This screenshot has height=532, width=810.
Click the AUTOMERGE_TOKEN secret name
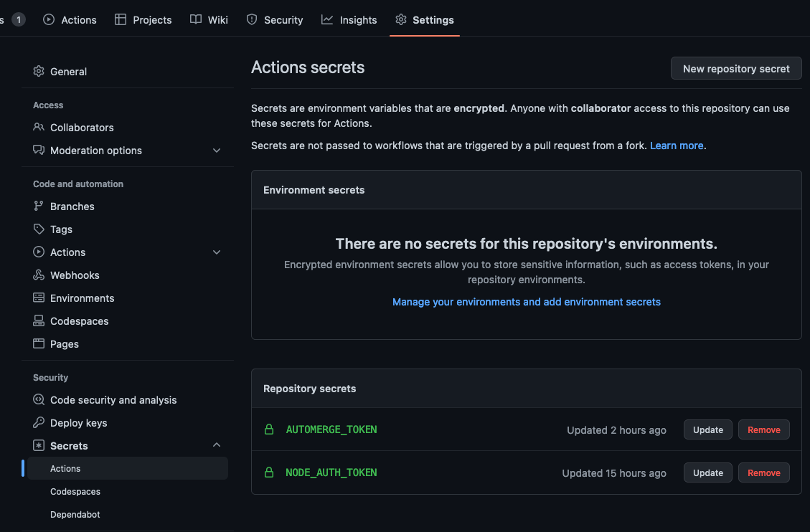(331, 429)
